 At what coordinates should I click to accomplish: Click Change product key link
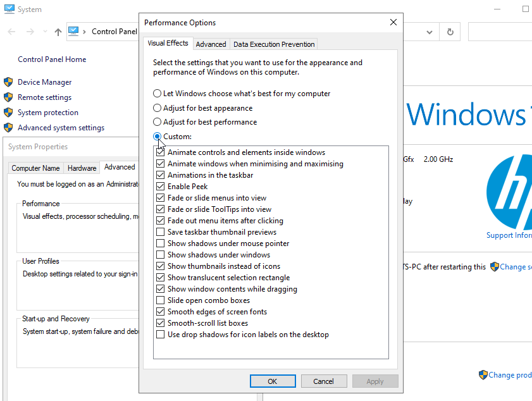[510, 375]
